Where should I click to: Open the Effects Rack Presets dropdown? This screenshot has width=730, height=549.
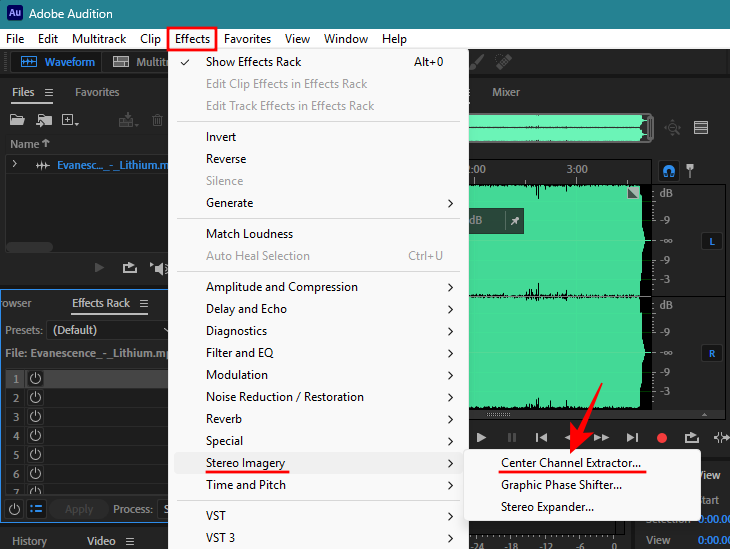[x=110, y=329]
